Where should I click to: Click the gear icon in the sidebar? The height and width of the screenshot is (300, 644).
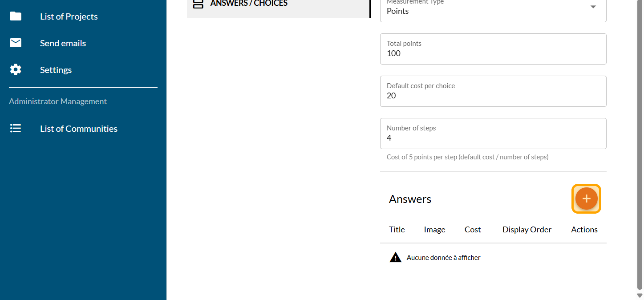16,70
